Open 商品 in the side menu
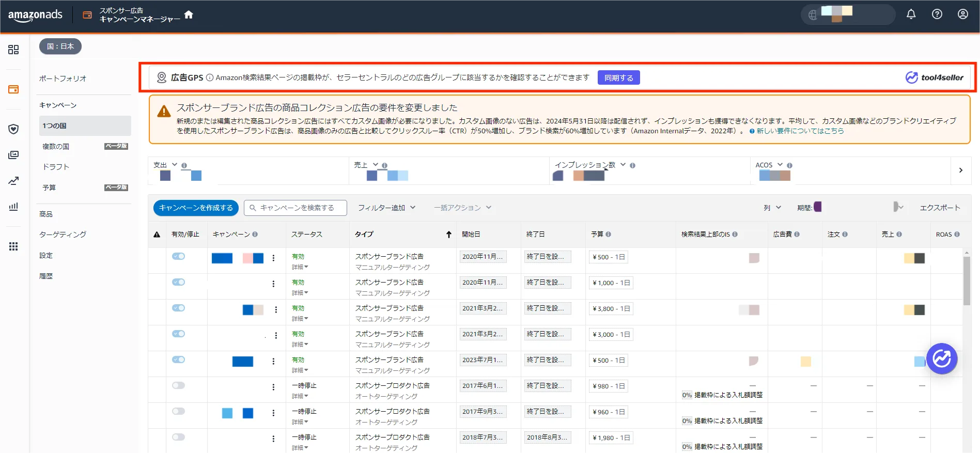The image size is (980, 453). (46, 214)
